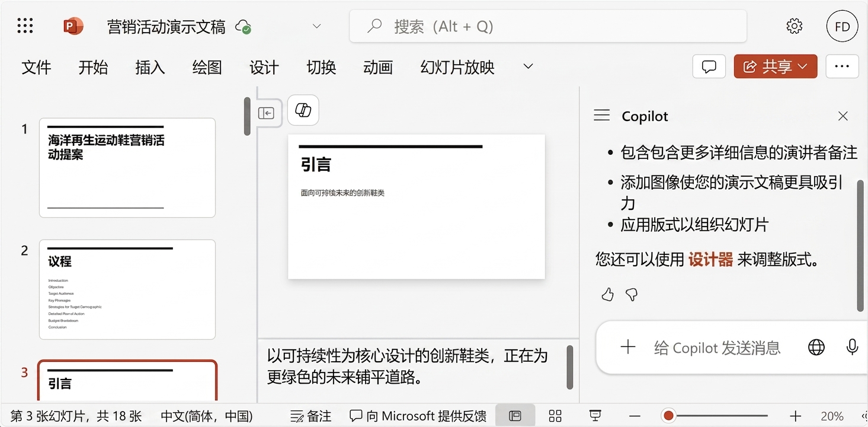
Task: Switch to Slide Sorter view
Action: (x=555, y=416)
